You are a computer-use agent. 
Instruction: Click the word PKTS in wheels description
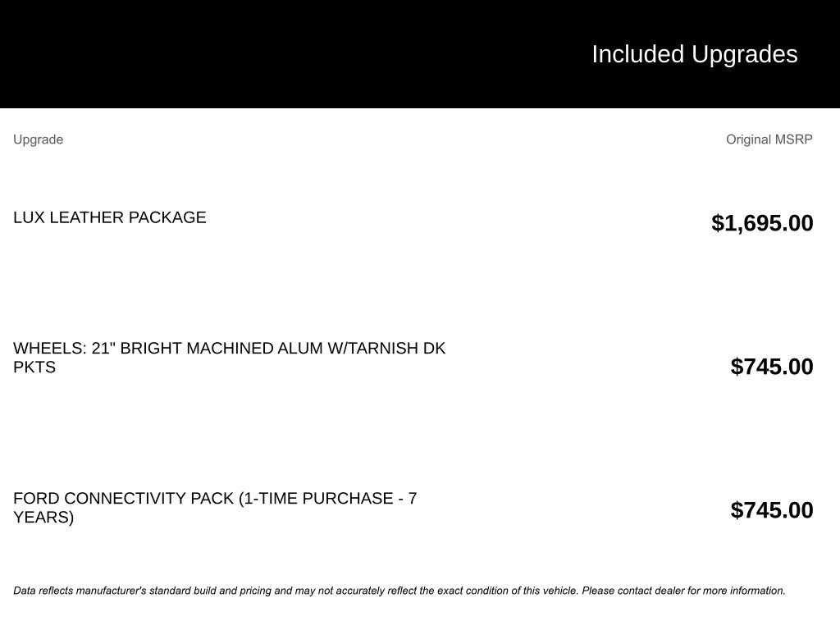(34, 367)
